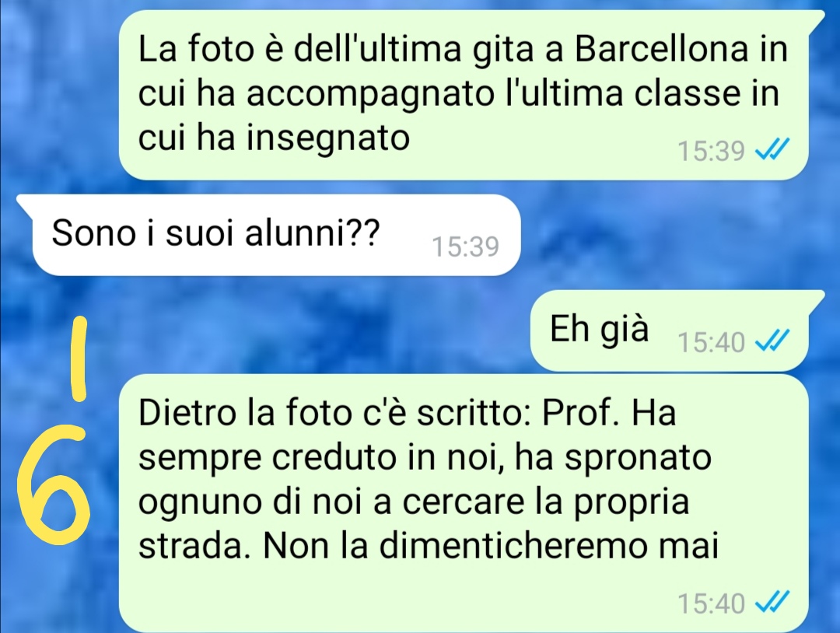The image size is (840, 633).
Task: Click the blue double-check on the "Dietro la foto" message
Action: (x=772, y=602)
